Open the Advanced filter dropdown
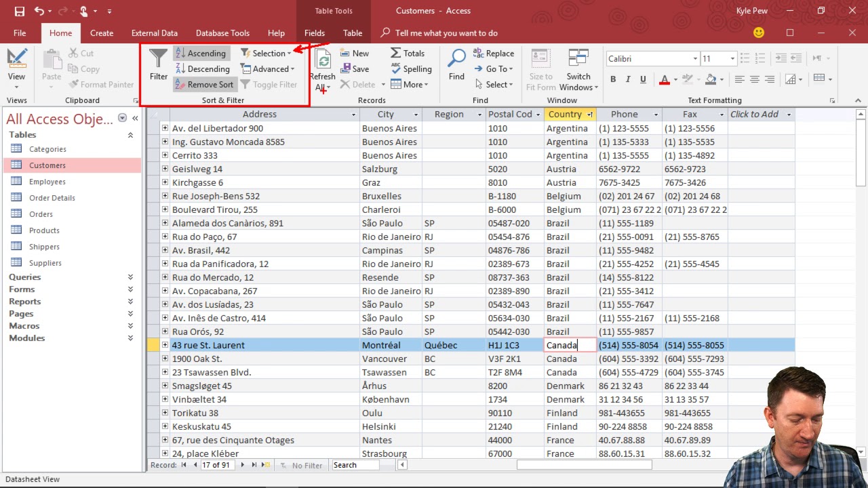Viewport: 868px width, 488px height. (267, 69)
